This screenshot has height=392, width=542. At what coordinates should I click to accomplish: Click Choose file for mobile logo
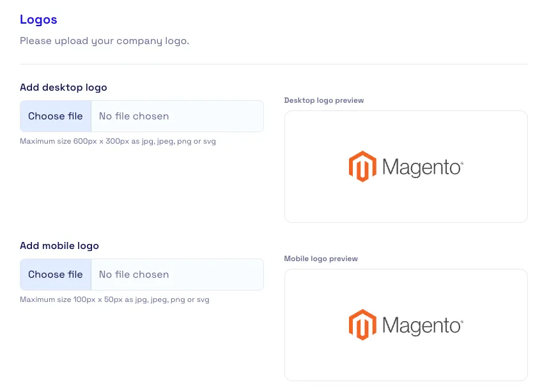(56, 275)
